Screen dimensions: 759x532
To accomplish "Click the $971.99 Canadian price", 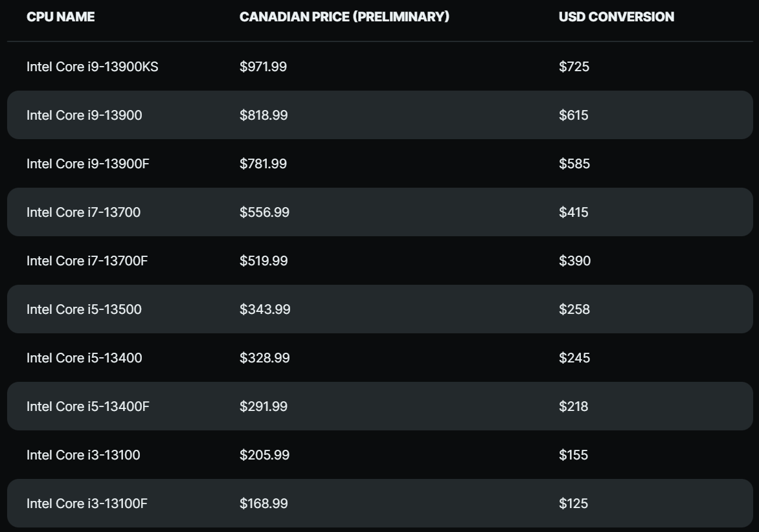I will point(263,67).
